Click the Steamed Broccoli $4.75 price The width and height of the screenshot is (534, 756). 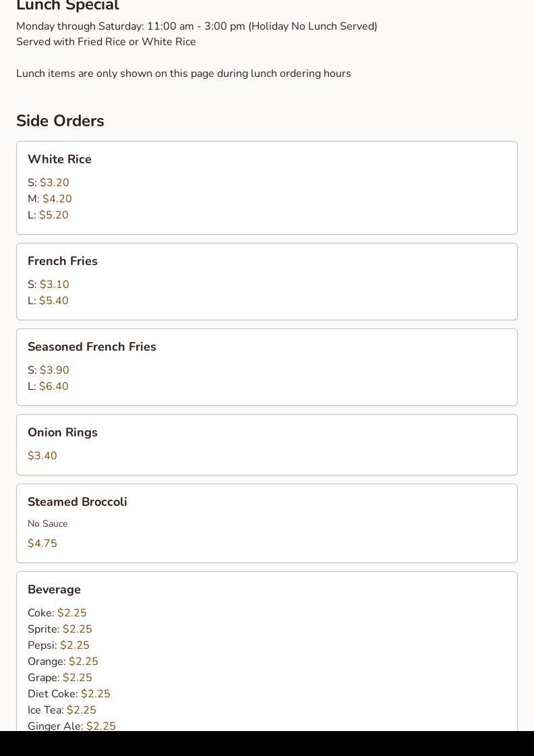pyautogui.click(x=42, y=544)
